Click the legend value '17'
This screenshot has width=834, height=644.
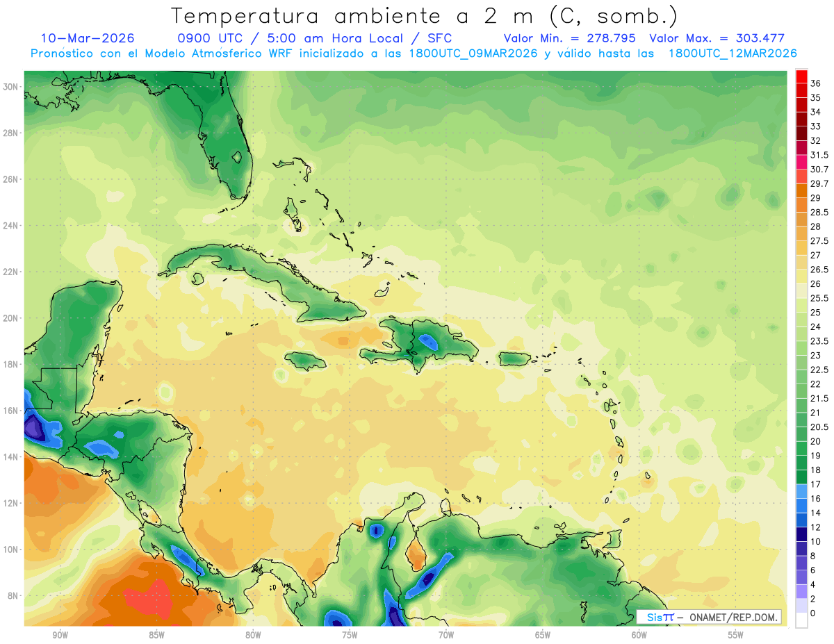coord(816,484)
